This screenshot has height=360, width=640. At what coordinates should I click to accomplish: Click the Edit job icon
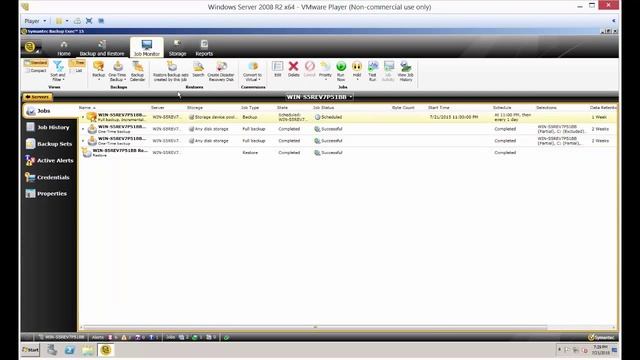(x=278, y=69)
